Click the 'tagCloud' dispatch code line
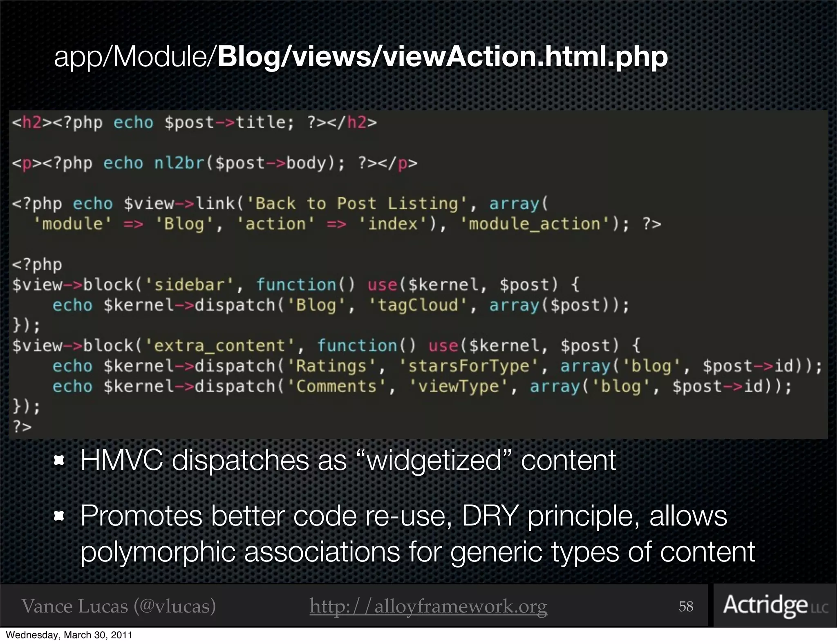Viewport: 837px width, 644px height. pos(340,305)
